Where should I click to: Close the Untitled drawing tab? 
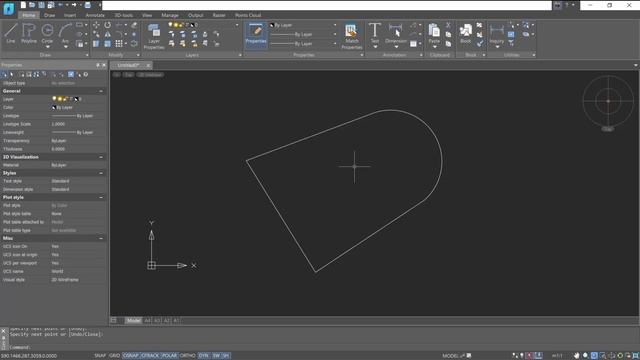tap(148, 65)
